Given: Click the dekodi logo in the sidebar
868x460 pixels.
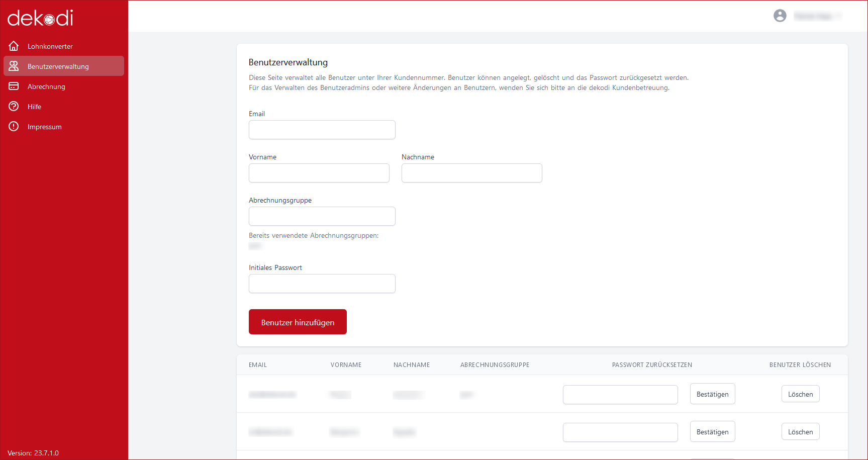Looking at the screenshot, I should tap(40, 18).
